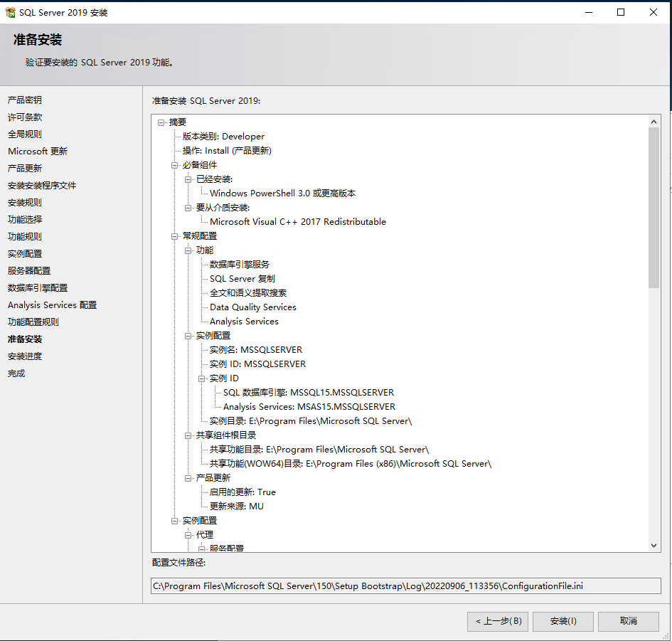Select 全文和语义提取搜索 feature row
Viewport: 672px width, 641px height.
[x=247, y=293]
